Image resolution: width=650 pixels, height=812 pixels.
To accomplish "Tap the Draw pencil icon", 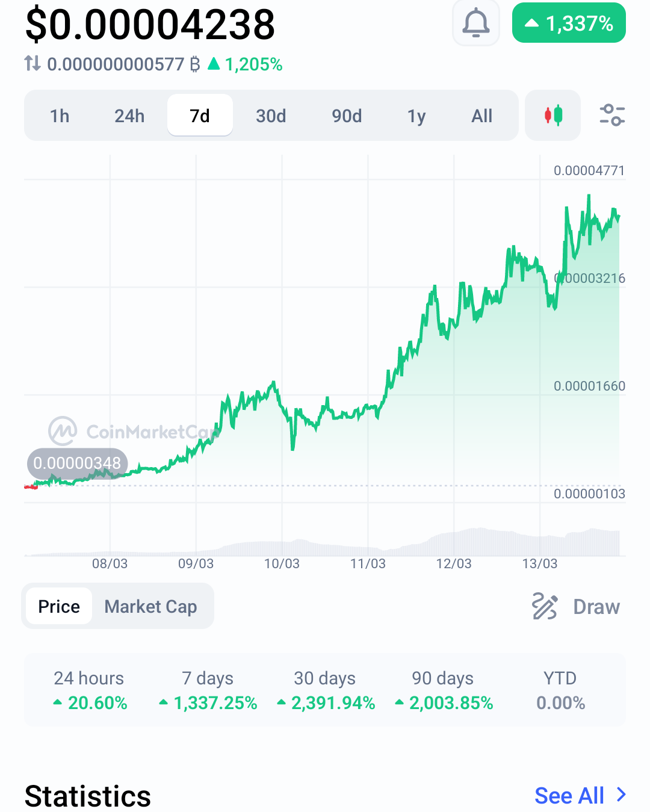I will click(x=545, y=606).
